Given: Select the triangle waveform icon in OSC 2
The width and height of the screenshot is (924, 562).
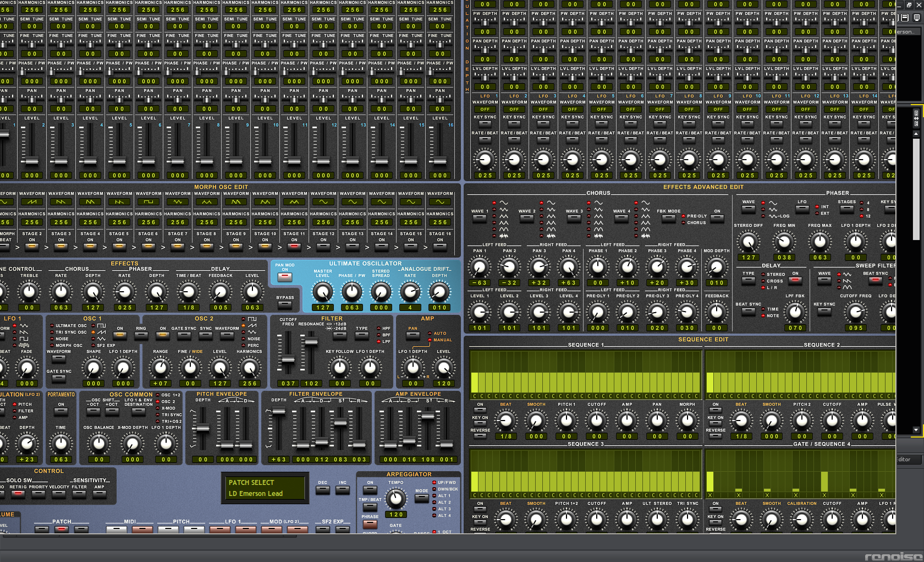Looking at the screenshot, I should (x=252, y=332).
